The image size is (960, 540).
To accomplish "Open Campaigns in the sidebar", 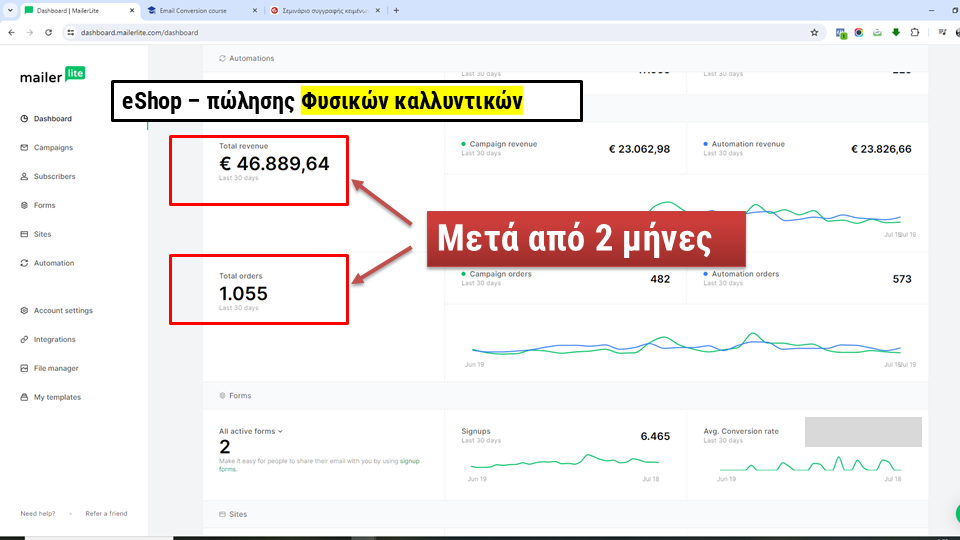I will click(x=53, y=148).
